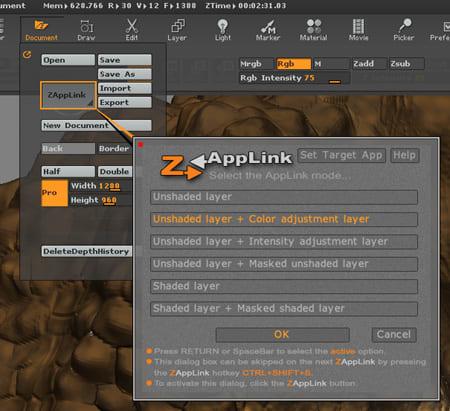The height and width of the screenshot is (411, 450).
Task: Click Cancel in ZAppLink dialog
Action: (x=394, y=335)
